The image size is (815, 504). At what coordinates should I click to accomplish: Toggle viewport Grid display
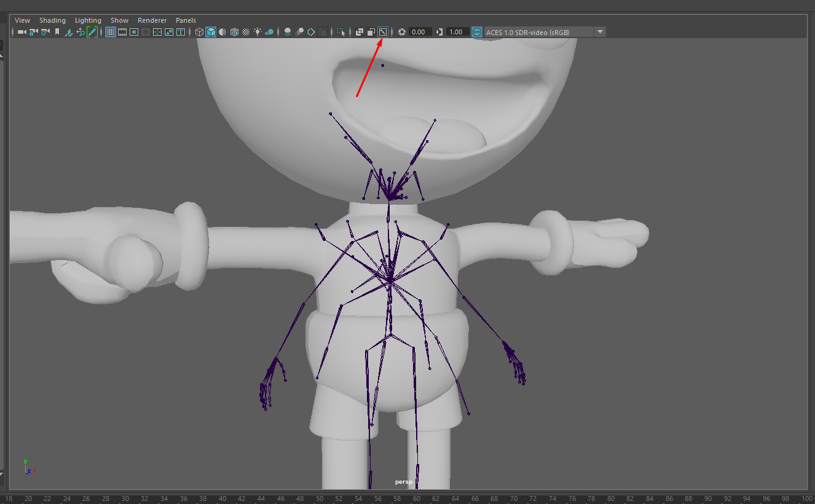(111, 32)
